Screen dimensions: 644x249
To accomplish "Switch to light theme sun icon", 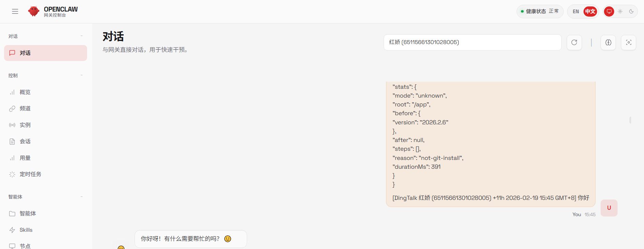I will pyautogui.click(x=620, y=12).
